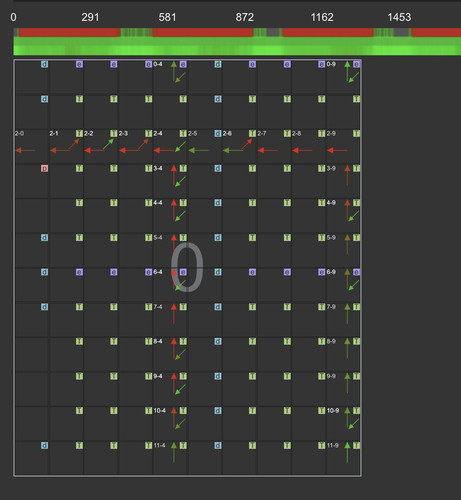Select the T badge in cell 11-4
This screenshot has width=461, height=500.
[183, 445]
